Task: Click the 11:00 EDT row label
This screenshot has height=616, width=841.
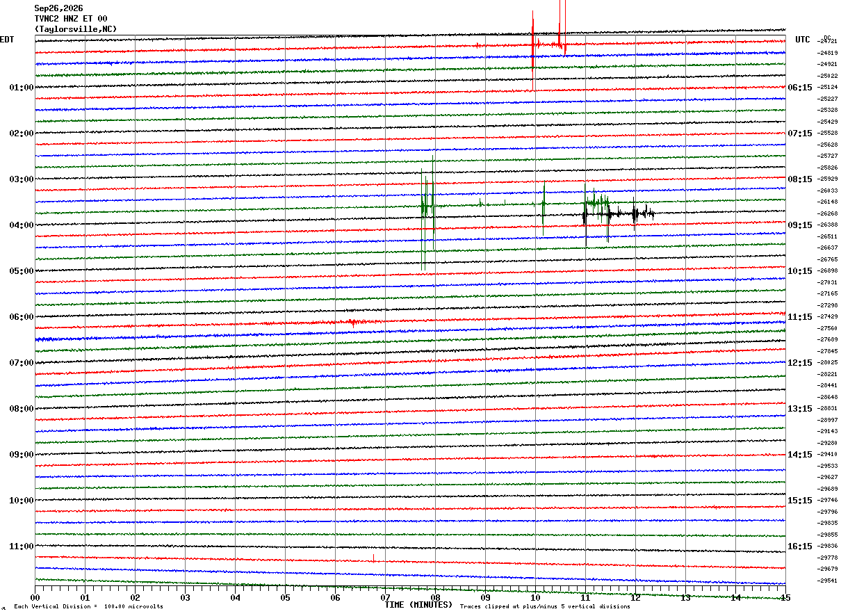Action: coord(21,546)
